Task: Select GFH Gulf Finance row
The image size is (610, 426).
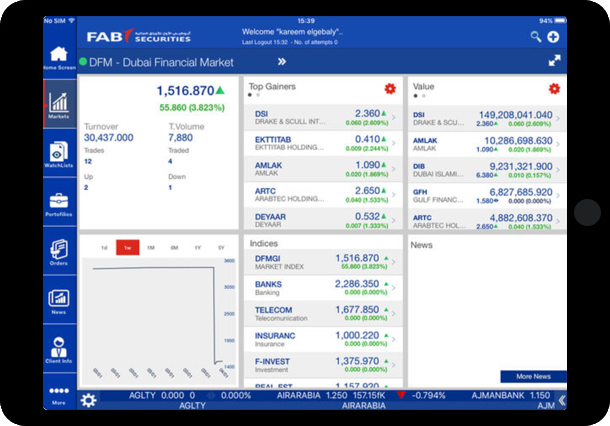Action: [487, 195]
